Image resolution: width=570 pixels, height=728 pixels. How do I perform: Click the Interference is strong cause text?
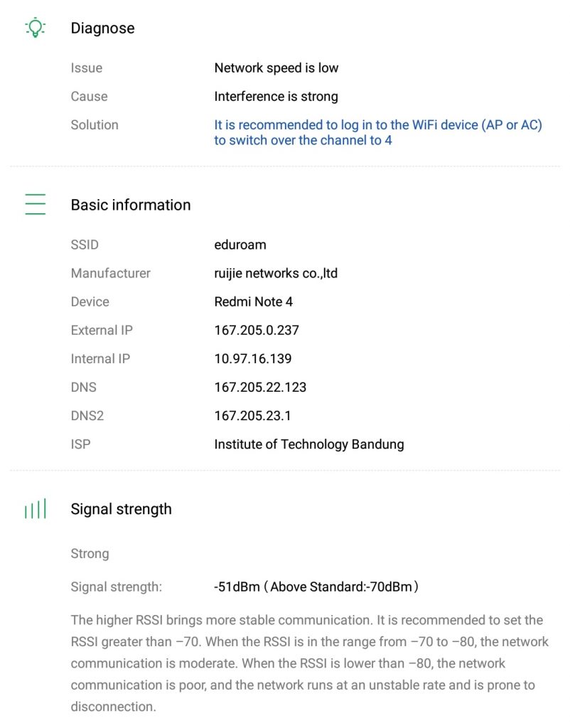276,96
